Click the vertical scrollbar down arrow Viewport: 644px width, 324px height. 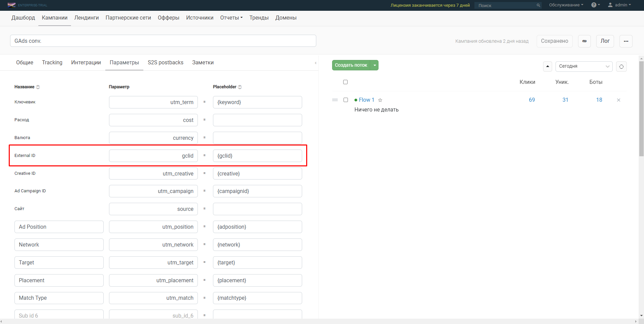click(x=641, y=316)
